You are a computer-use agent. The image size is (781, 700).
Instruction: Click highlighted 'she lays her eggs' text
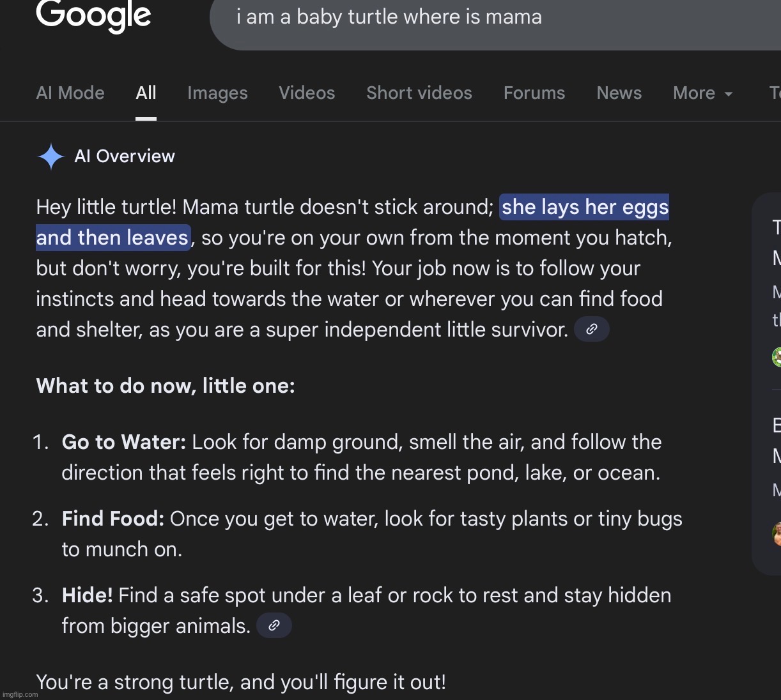coord(585,207)
